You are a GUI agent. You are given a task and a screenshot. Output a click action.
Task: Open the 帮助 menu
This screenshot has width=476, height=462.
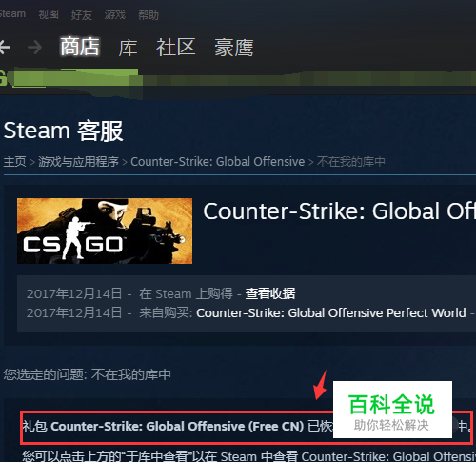point(149,15)
